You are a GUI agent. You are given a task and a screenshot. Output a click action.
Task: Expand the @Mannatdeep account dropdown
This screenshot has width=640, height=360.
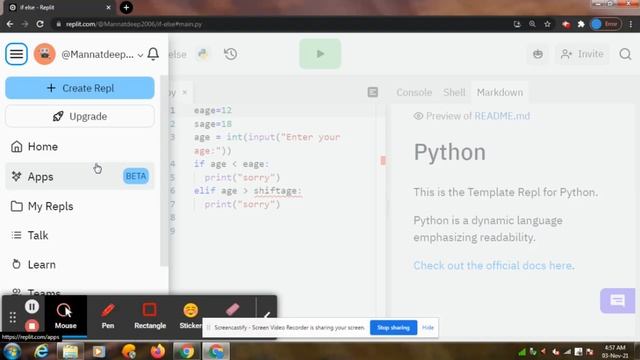pos(140,55)
